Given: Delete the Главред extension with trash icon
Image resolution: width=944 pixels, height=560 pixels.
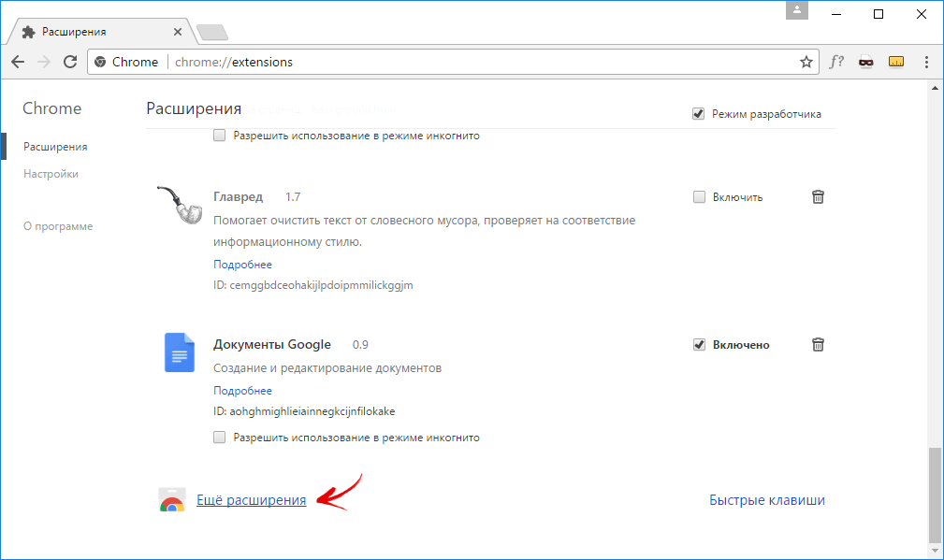Looking at the screenshot, I should (x=818, y=196).
